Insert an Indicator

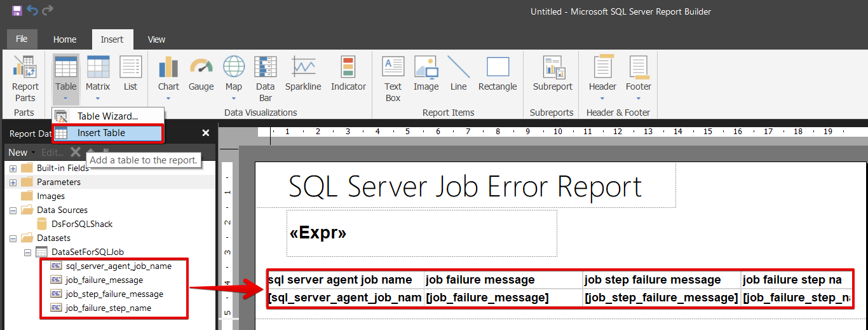coord(348,73)
